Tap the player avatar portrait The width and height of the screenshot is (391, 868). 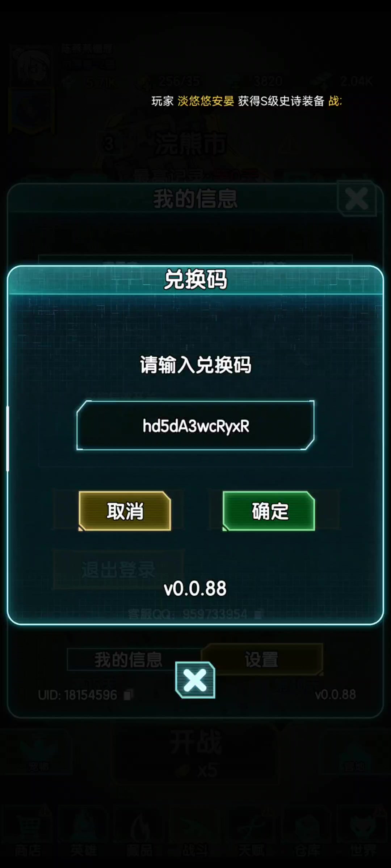[x=32, y=67]
